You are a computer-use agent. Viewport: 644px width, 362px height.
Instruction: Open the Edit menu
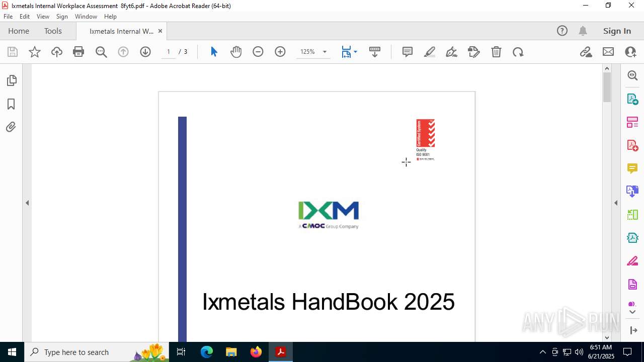tap(25, 17)
